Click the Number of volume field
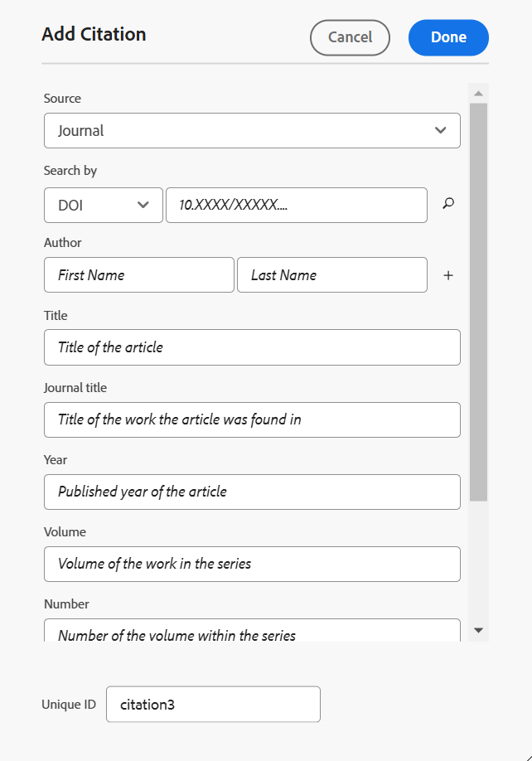 pyautogui.click(x=252, y=632)
